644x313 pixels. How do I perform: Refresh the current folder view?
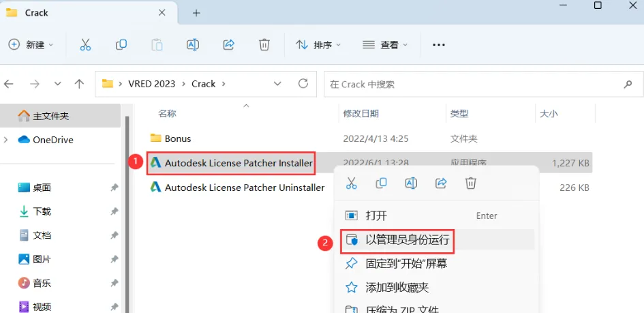point(303,84)
